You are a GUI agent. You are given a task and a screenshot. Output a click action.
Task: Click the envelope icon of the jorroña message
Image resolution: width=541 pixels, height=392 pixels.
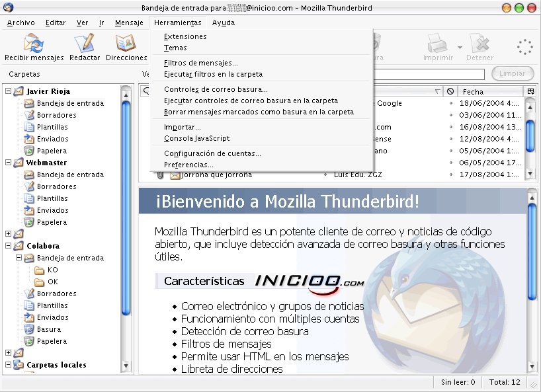click(175, 175)
